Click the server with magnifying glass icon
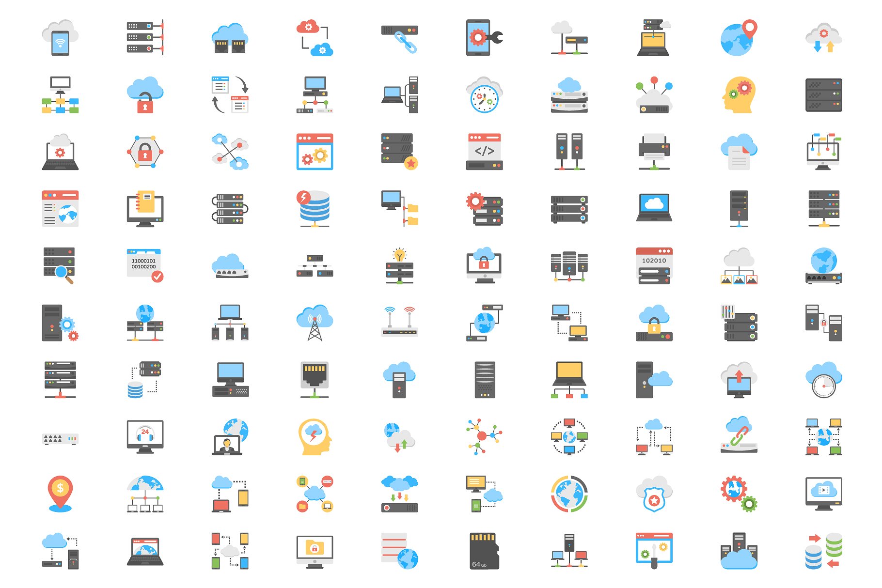The height and width of the screenshot is (588, 882). (x=59, y=265)
